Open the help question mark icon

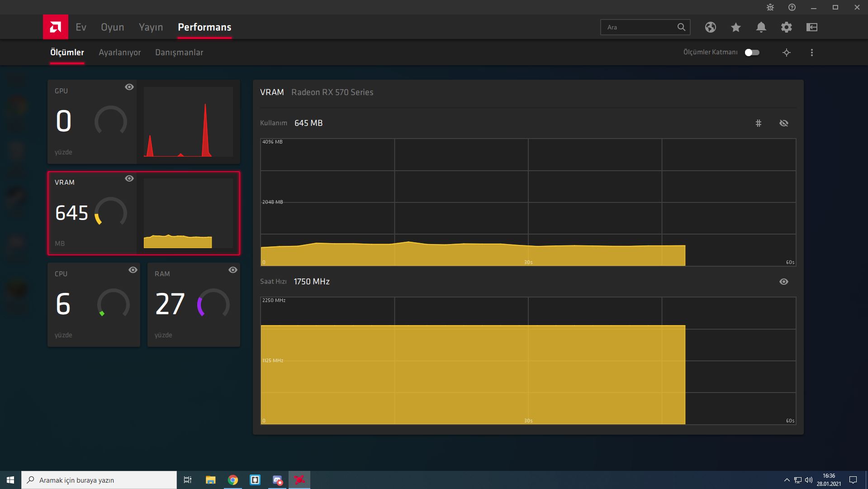(x=792, y=7)
